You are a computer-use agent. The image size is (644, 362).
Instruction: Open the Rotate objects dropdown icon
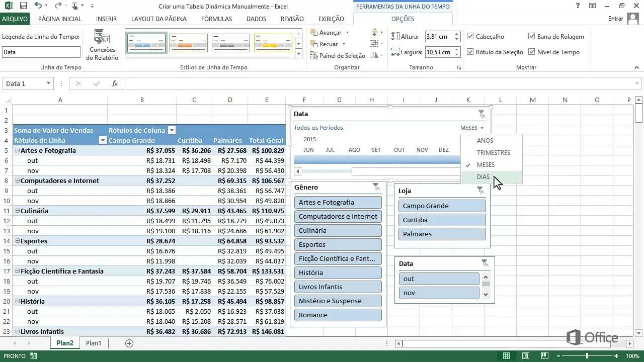click(376, 56)
